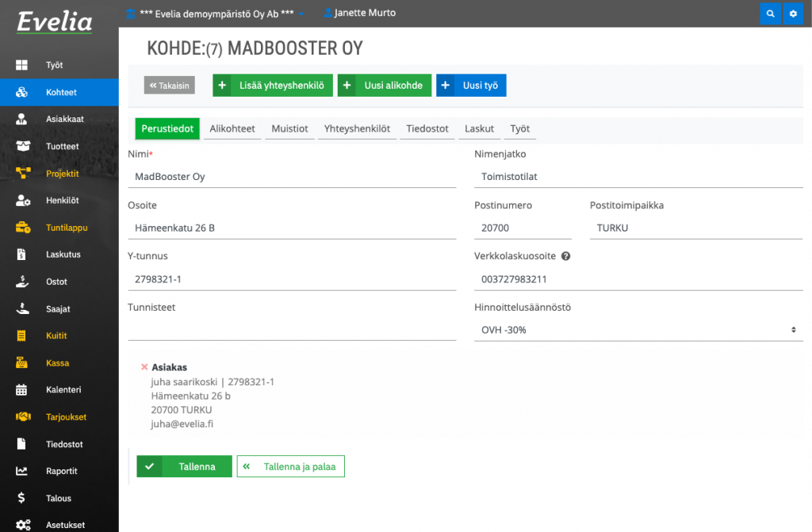
Task: Click the Raportit chart icon in sidebar
Action: (21, 471)
